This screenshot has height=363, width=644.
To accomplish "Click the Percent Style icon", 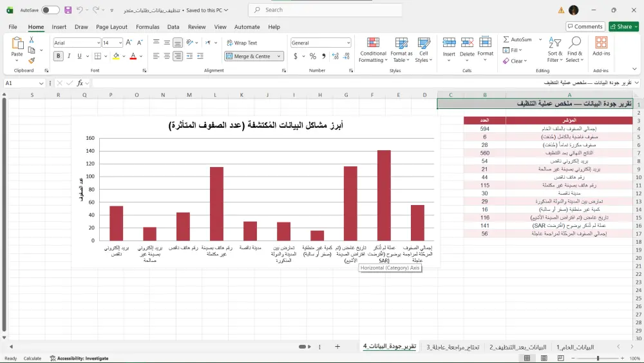I will (313, 56).
